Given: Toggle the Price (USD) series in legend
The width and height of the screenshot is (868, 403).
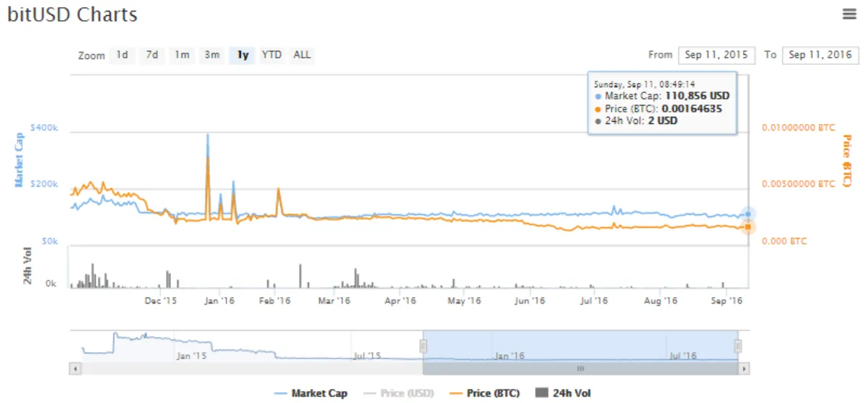Looking at the screenshot, I should coord(399,393).
